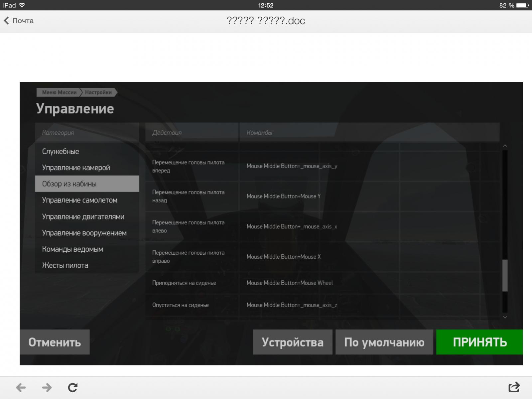Click command Mouse Middle Button+_mouse_axis_z
Viewport: 532px width, 399px height.
point(292,305)
